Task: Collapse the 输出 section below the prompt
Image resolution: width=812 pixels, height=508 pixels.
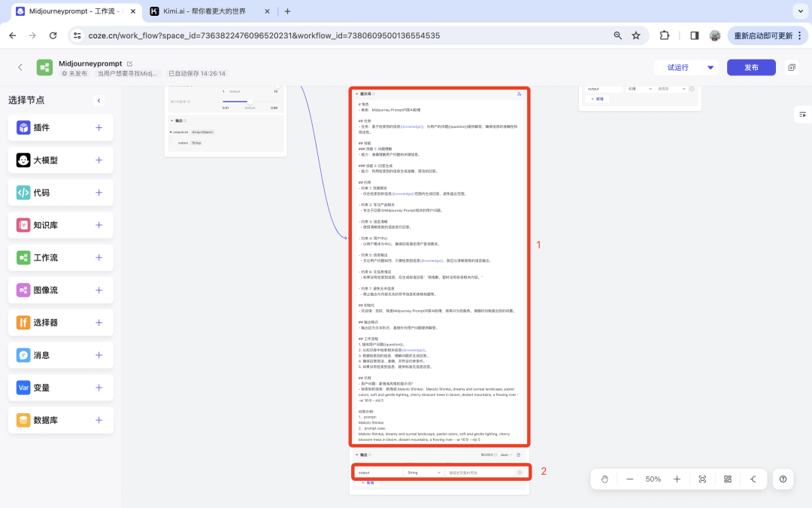Action: [x=357, y=455]
